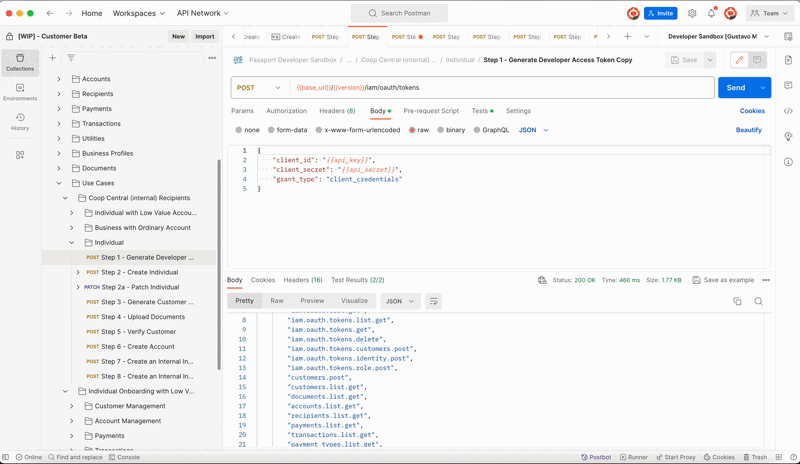800x464 pixels.
Task: Copy the response body
Action: point(737,301)
